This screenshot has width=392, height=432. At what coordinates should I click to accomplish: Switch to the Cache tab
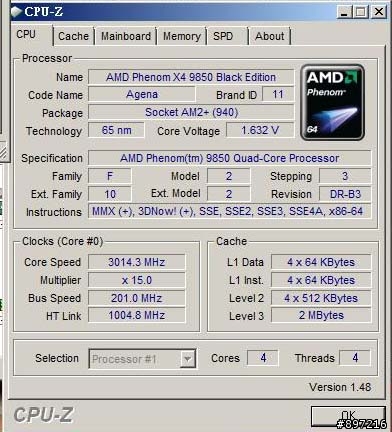(x=73, y=36)
